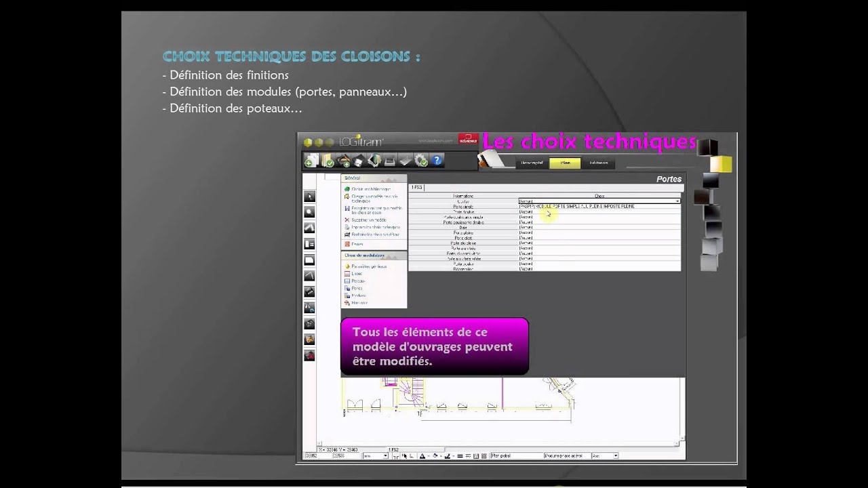Open the Couleur combo box

pos(599,201)
